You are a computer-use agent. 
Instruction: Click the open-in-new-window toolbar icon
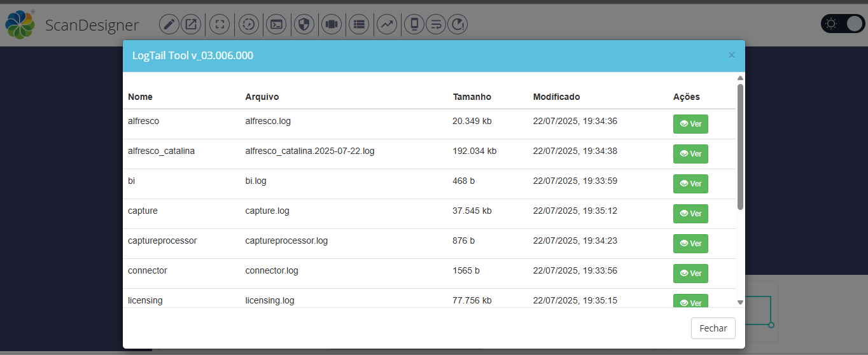click(x=190, y=25)
